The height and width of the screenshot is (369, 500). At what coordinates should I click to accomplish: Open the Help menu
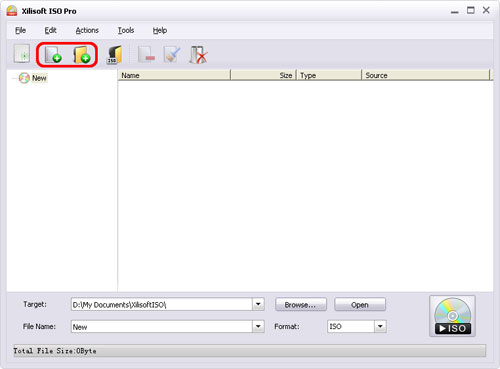click(x=160, y=30)
